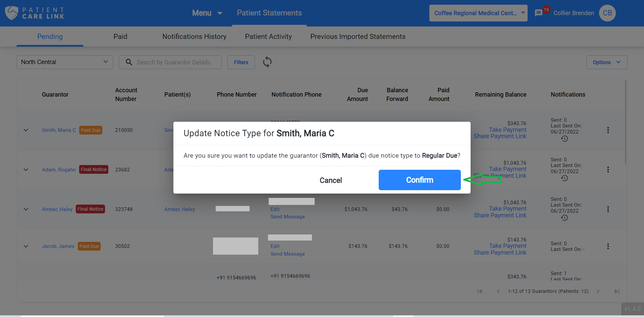Click Share Payment Link for Amber, Haley
Screen dimensions: 644x317
point(500,215)
